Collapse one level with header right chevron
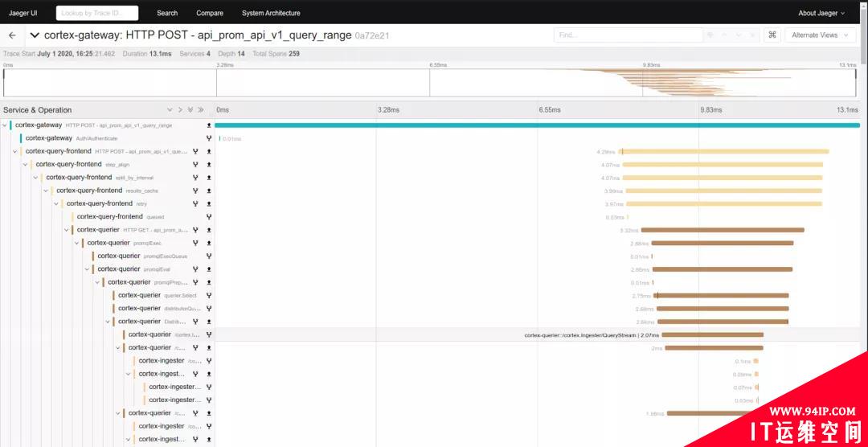 [x=180, y=109]
